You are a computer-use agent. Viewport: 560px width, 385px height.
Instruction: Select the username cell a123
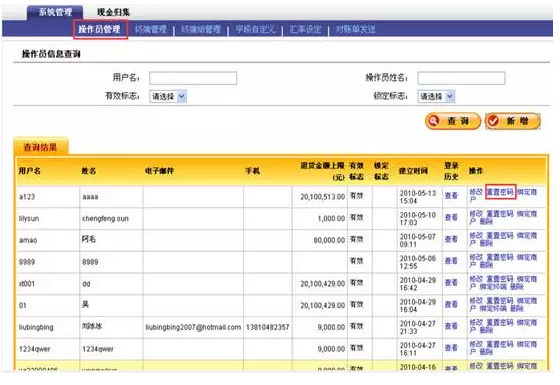pos(27,197)
